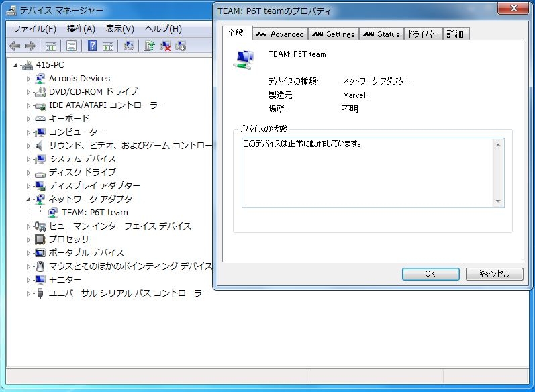
Task: Select the USB controller icon
Action: coord(40,293)
